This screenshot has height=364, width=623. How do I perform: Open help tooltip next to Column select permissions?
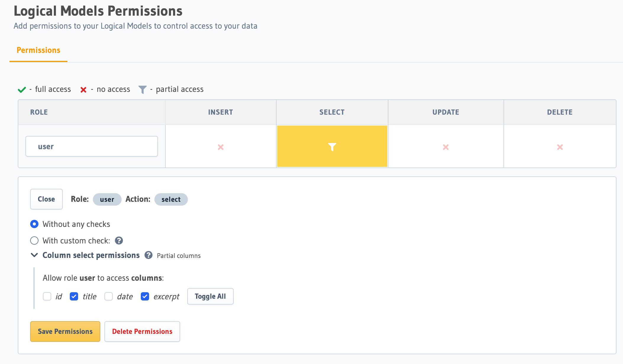pyautogui.click(x=149, y=255)
